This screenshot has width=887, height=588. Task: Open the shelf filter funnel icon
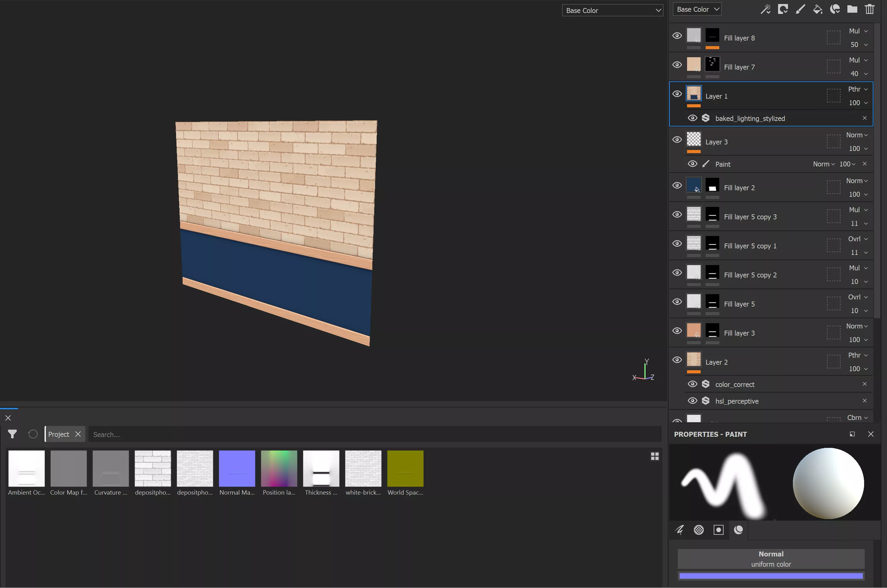click(12, 434)
